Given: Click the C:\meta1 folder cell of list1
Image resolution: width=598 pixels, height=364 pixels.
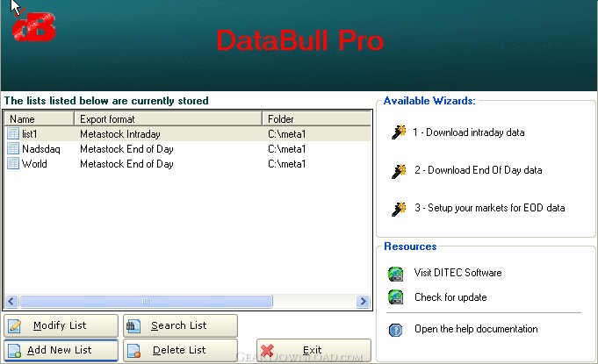Looking at the screenshot, I should [287, 134].
